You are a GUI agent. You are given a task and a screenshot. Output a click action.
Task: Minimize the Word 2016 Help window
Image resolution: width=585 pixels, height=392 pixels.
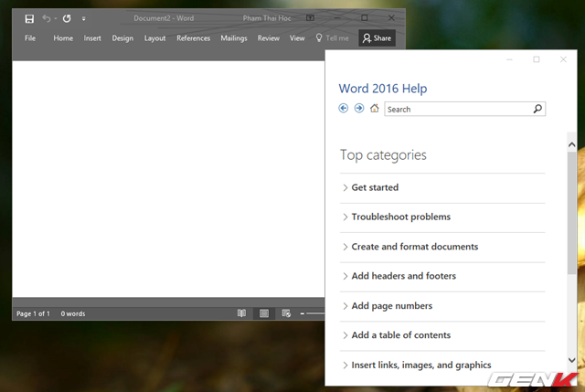pos(510,59)
